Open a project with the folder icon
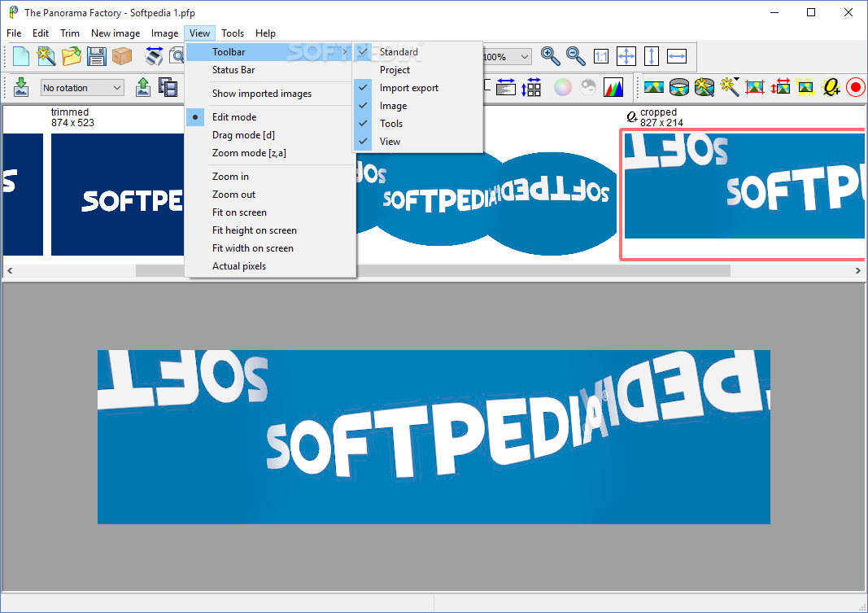Screen dimensions: 868x613 [x=72, y=56]
